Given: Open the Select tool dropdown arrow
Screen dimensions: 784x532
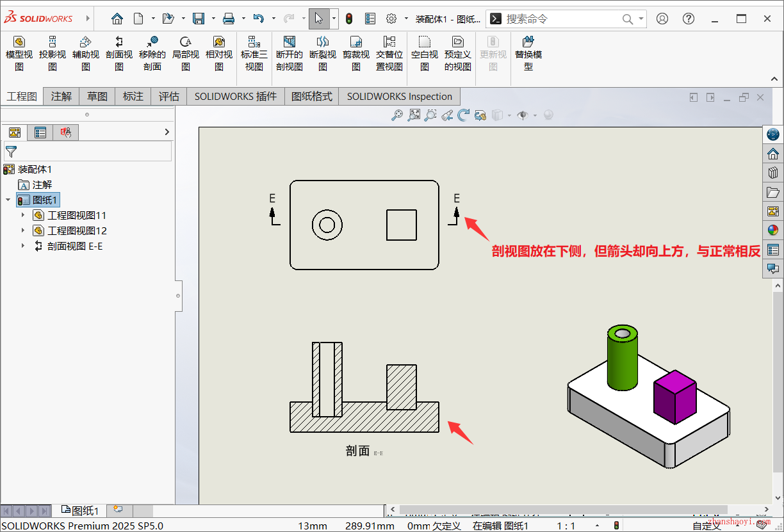Looking at the screenshot, I should 334,19.
